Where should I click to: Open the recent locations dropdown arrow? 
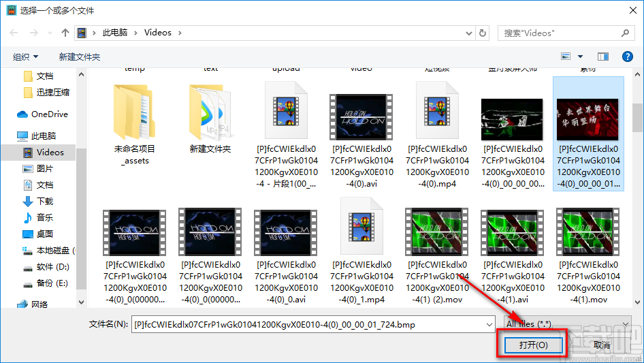[x=50, y=33]
